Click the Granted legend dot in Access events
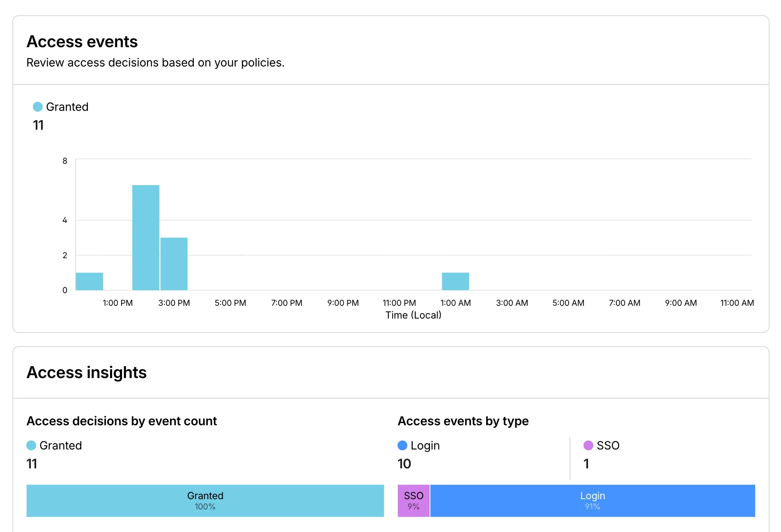This screenshot has height=532, width=781. (37, 106)
